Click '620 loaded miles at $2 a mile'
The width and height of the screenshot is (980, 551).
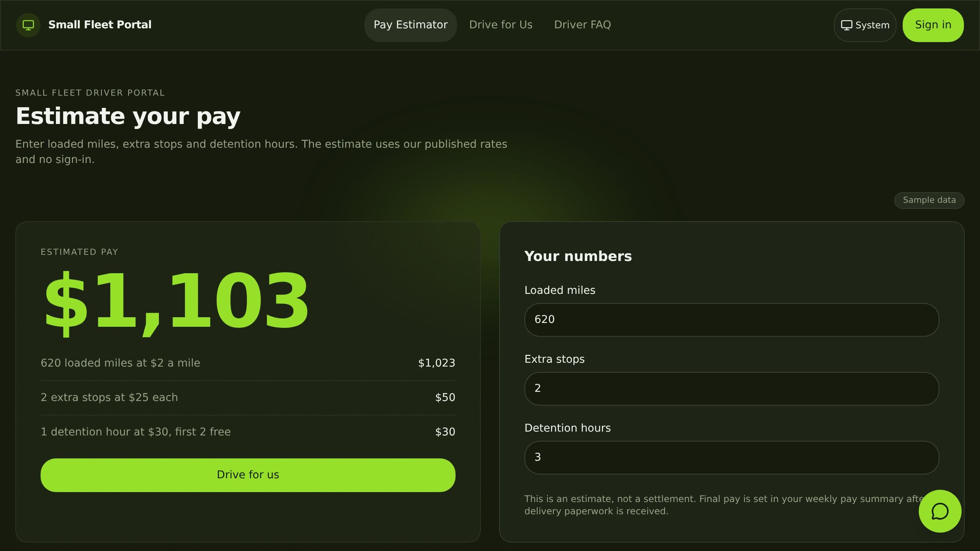[120, 363]
